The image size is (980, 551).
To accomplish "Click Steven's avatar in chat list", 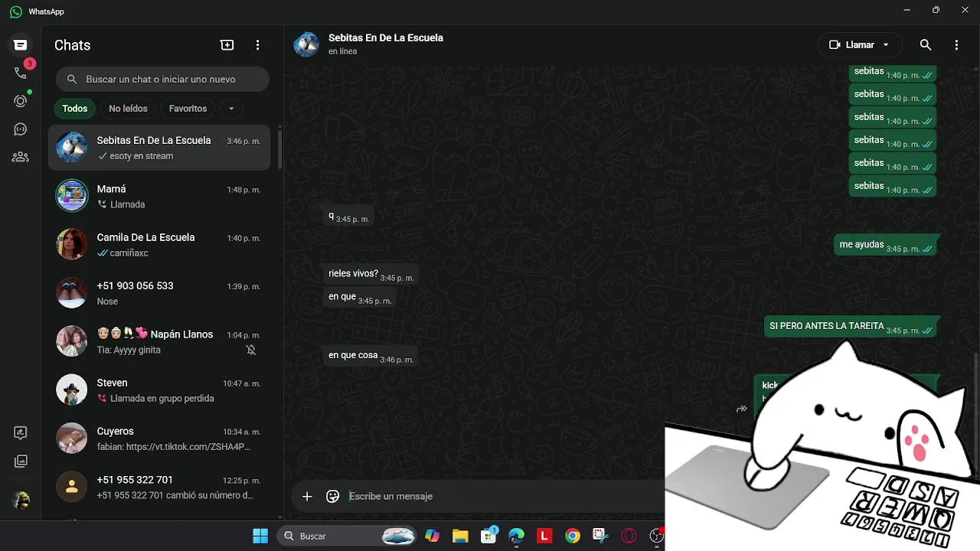I will (x=72, y=390).
